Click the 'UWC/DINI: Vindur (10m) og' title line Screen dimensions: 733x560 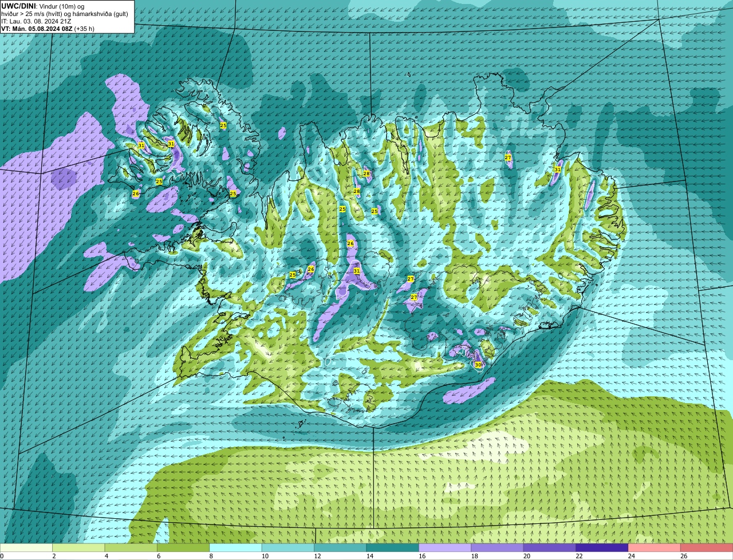(x=43, y=6)
